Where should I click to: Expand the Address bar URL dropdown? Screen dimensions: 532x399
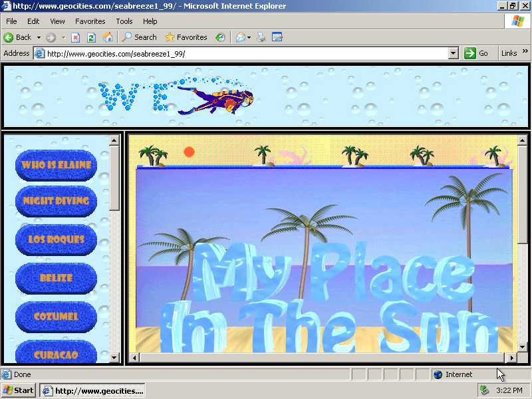pyautogui.click(x=454, y=53)
